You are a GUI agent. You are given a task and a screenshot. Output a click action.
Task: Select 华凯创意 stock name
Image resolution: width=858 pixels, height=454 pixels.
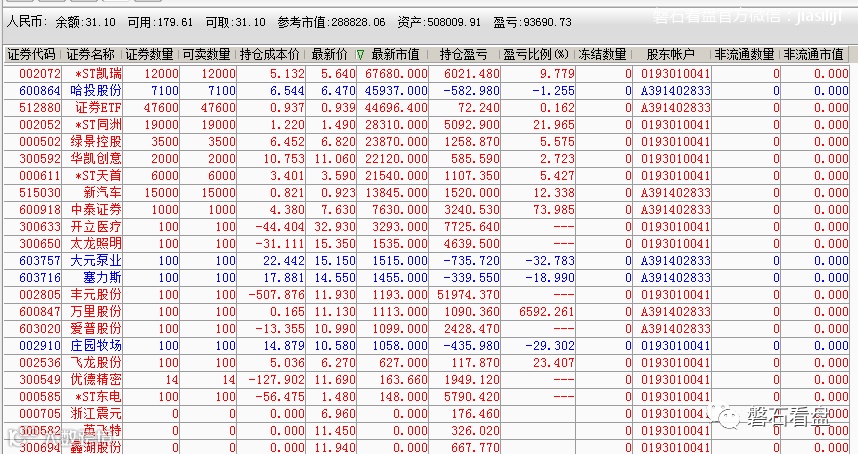tap(96, 158)
